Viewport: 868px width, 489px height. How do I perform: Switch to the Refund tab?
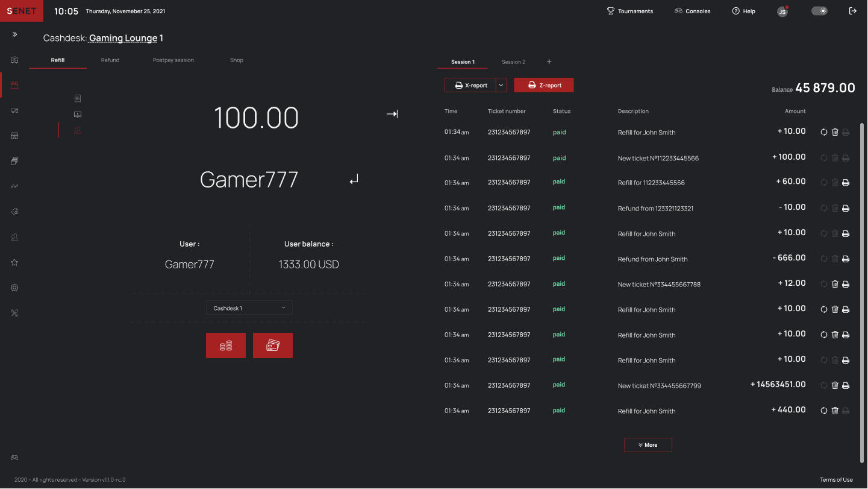[x=110, y=60]
